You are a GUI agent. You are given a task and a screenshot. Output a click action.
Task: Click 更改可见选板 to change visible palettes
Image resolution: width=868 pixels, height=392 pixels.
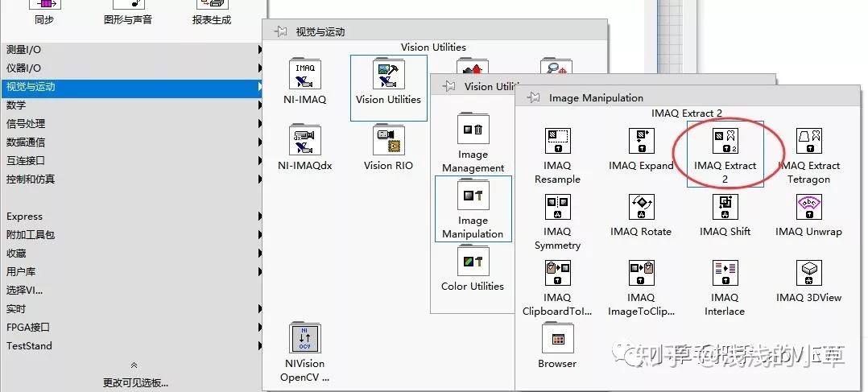pyautogui.click(x=135, y=382)
